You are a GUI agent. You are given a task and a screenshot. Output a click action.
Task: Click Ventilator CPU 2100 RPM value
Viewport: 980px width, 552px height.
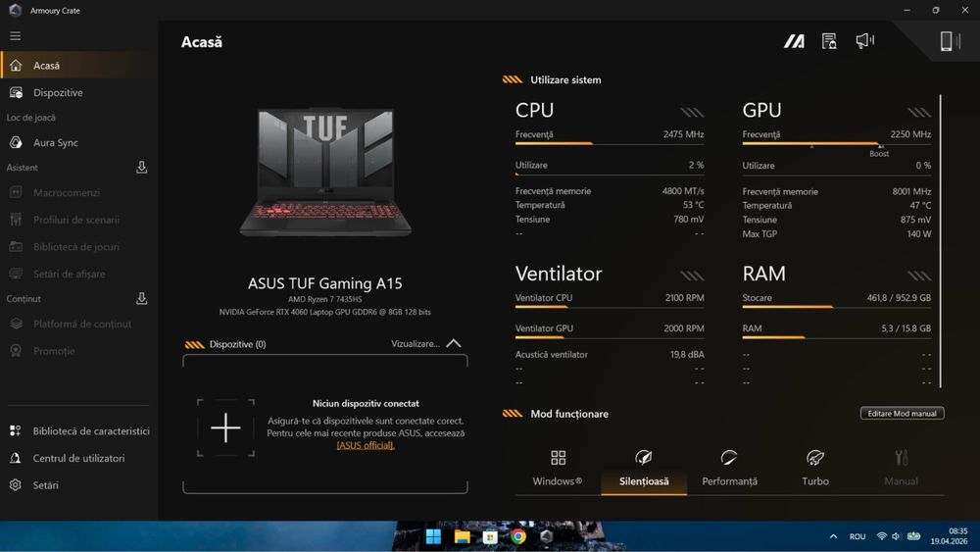pos(684,297)
